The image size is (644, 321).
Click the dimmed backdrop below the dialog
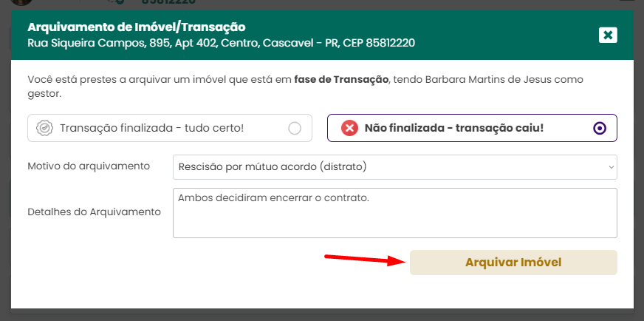[x=322, y=315]
